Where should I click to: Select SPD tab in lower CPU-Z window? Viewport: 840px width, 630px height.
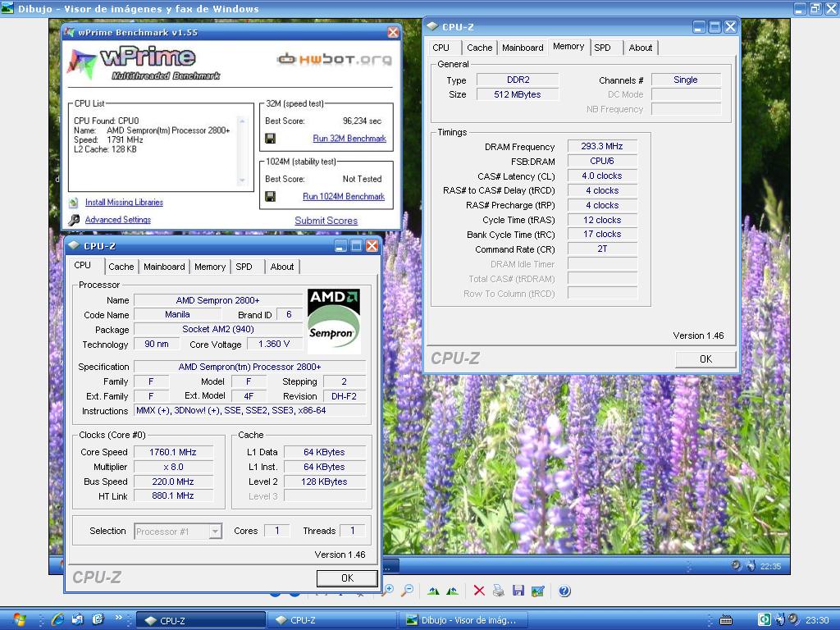tap(244, 267)
